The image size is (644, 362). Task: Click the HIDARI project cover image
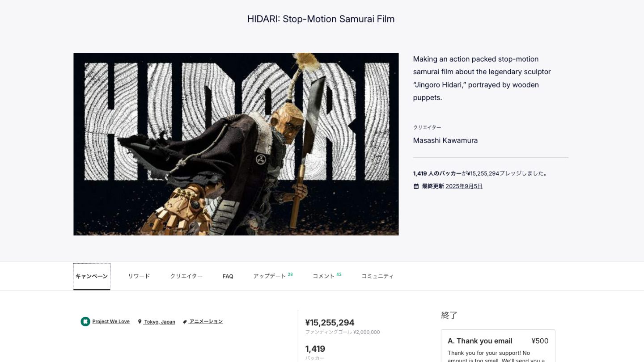(x=236, y=144)
